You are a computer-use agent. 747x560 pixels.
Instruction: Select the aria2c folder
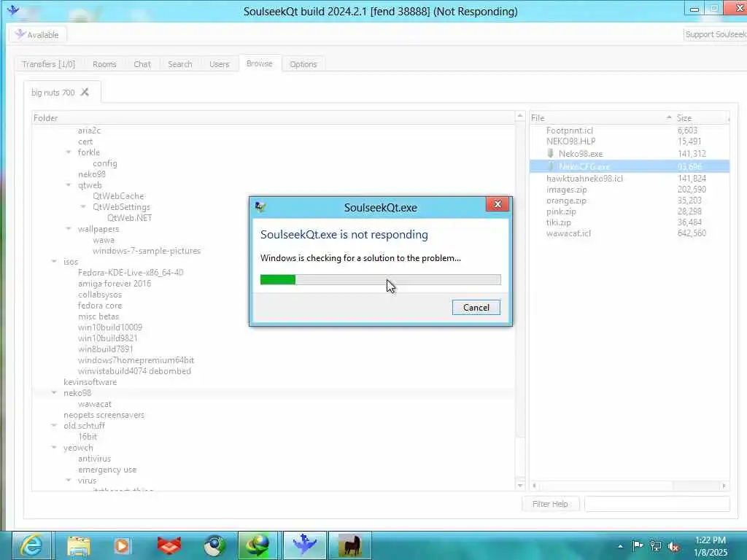[x=89, y=131]
